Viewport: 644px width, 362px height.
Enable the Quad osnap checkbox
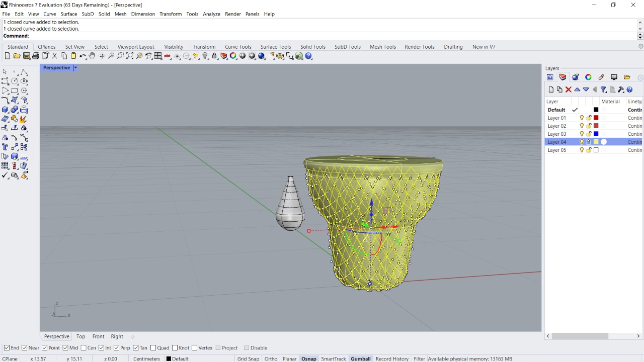(x=153, y=348)
